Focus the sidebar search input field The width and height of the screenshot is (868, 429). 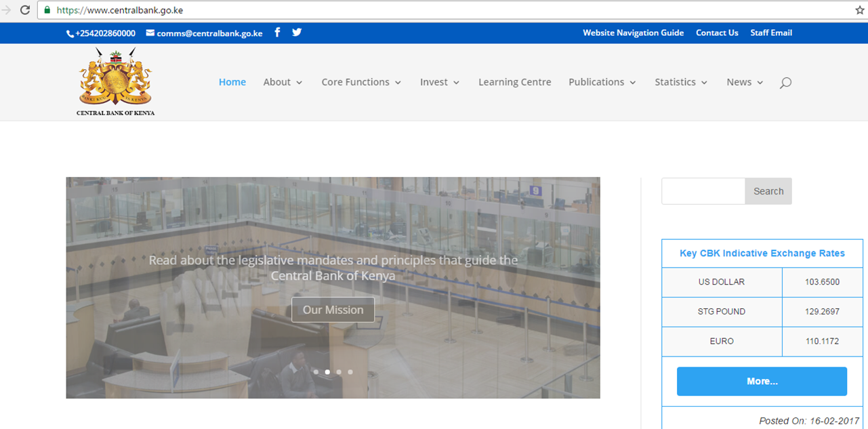pyautogui.click(x=703, y=191)
